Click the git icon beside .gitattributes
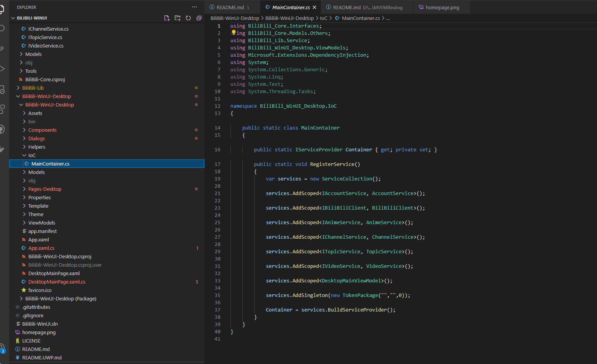The width and height of the screenshot is (597, 364). (18, 307)
